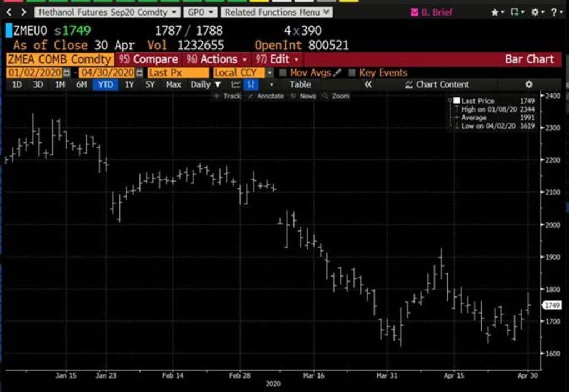
Task: Open Methanol Futures Sep20 Comdty dropdown
Action: (107, 12)
